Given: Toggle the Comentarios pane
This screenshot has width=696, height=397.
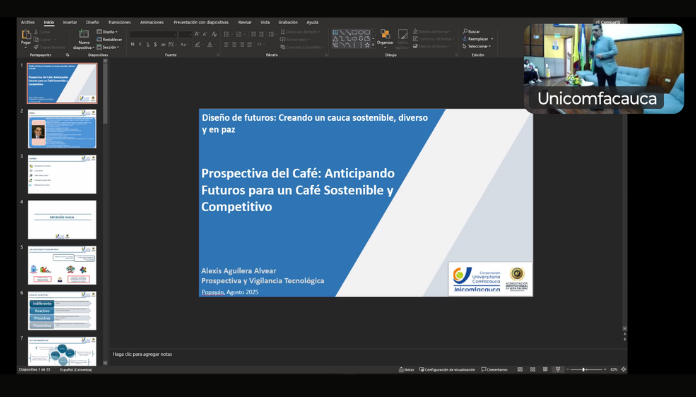Looking at the screenshot, I should pyautogui.click(x=494, y=369).
